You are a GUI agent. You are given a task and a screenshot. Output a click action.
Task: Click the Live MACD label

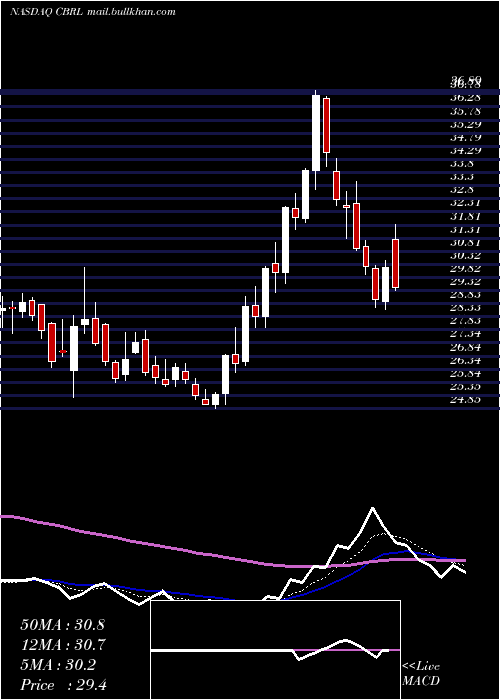coord(421,673)
